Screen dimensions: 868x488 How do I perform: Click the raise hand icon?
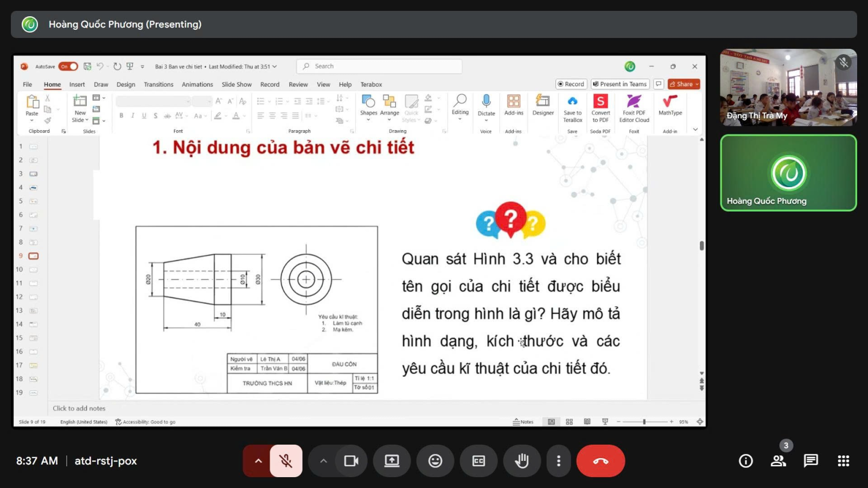(522, 461)
